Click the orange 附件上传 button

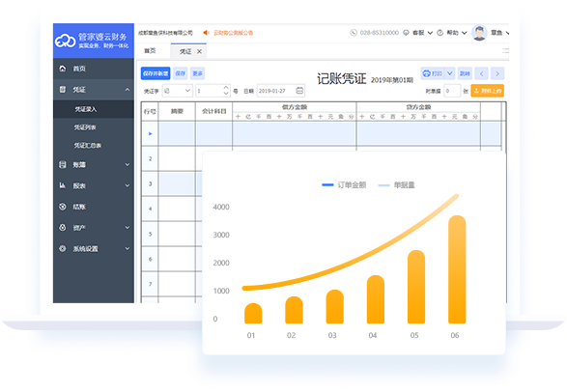487,91
